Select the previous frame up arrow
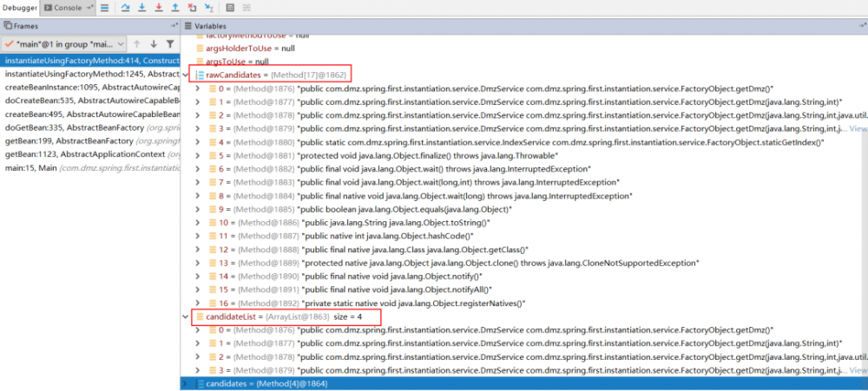Screen dimensions: 868x391 (137, 43)
